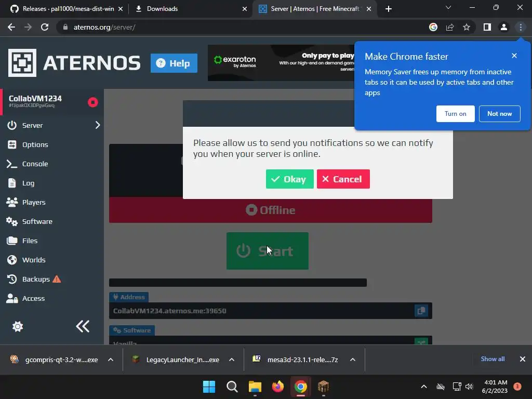Open the Server sidebar item

point(33,125)
